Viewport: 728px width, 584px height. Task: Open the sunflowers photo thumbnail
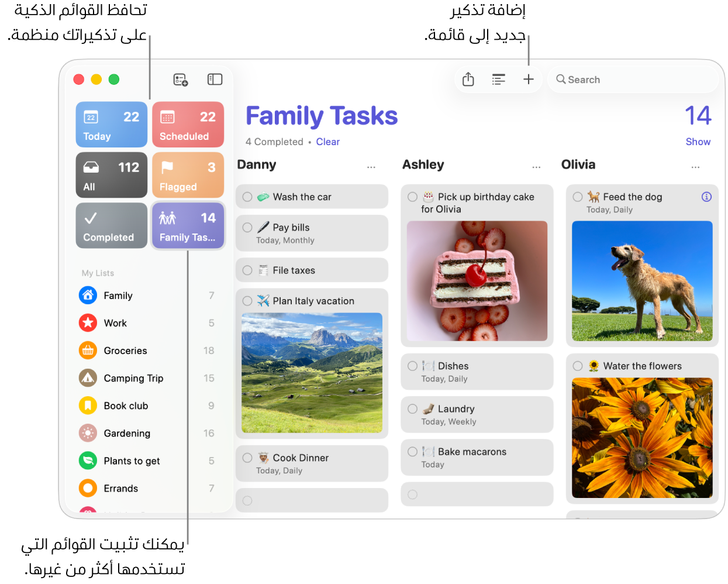(642, 438)
